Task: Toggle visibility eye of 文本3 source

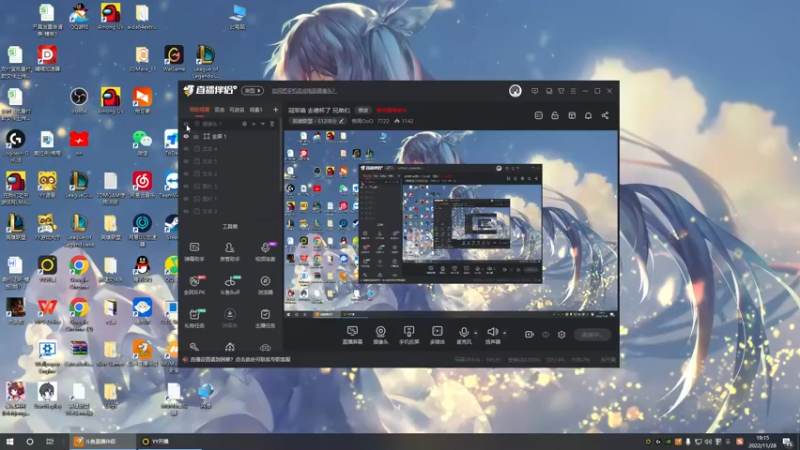Action: coord(186,211)
